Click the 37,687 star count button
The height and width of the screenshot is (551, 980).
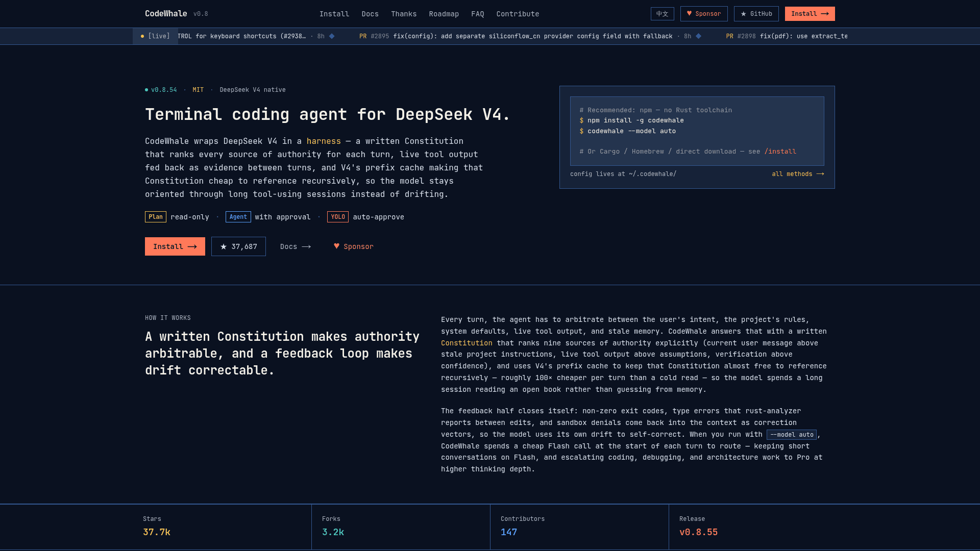238,246
